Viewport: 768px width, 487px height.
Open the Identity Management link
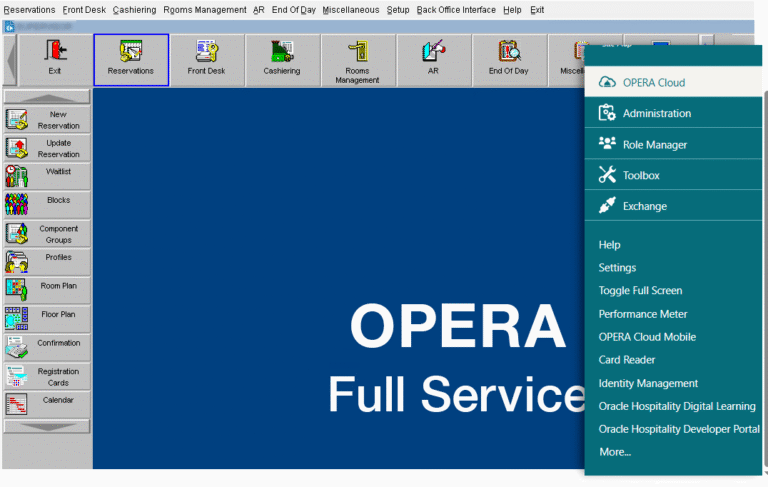[x=648, y=384]
